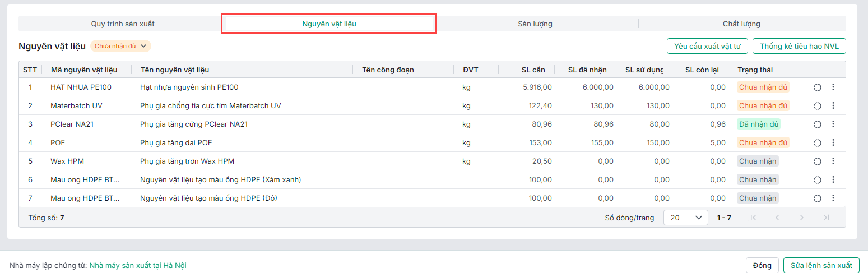Go to previous page arrow in pagination
The image size is (868, 277).
777,218
